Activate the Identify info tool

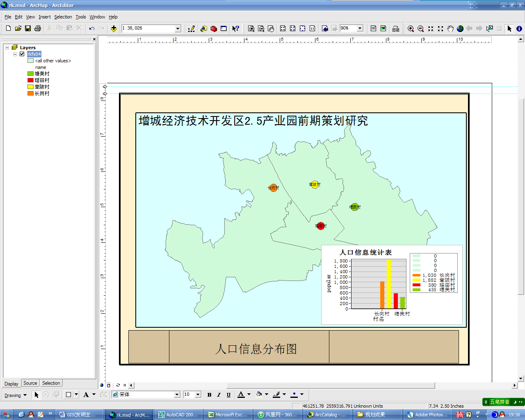(x=519, y=28)
